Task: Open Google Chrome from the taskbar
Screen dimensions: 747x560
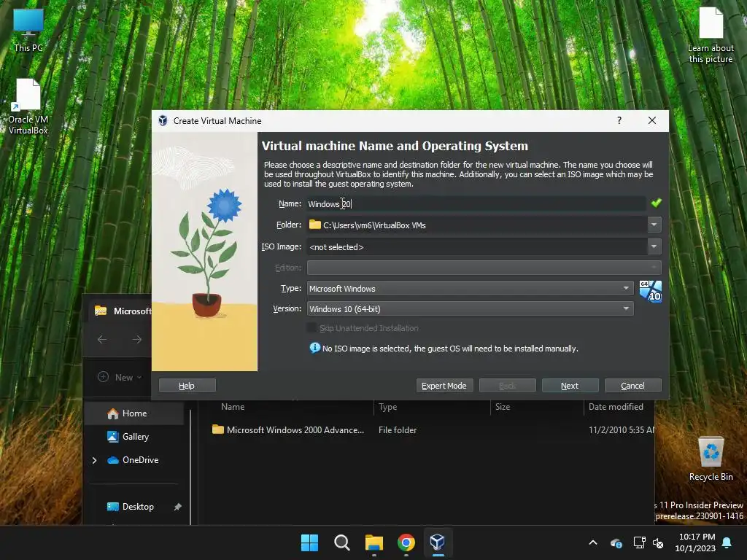Action: coord(406,542)
